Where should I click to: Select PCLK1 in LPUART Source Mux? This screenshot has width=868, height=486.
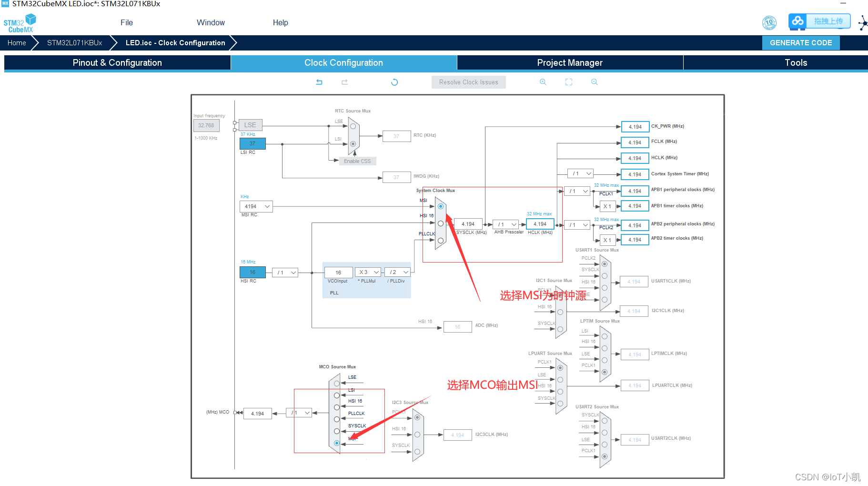tap(560, 368)
